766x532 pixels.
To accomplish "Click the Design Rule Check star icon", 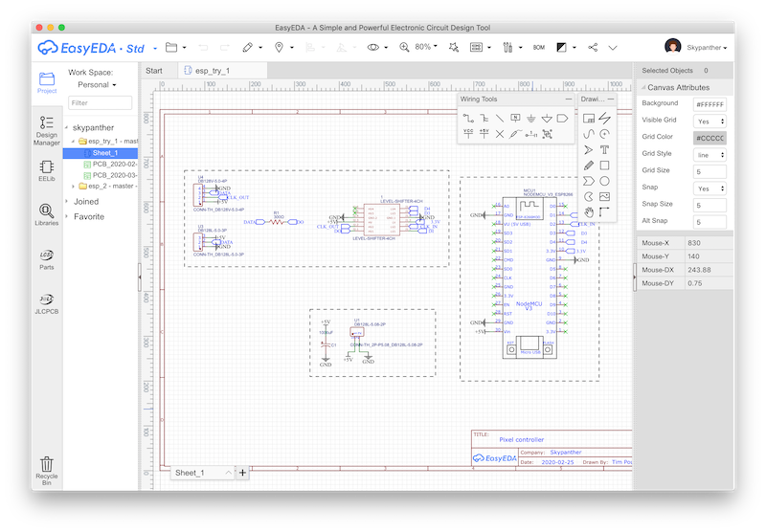I will click(454, 47).
